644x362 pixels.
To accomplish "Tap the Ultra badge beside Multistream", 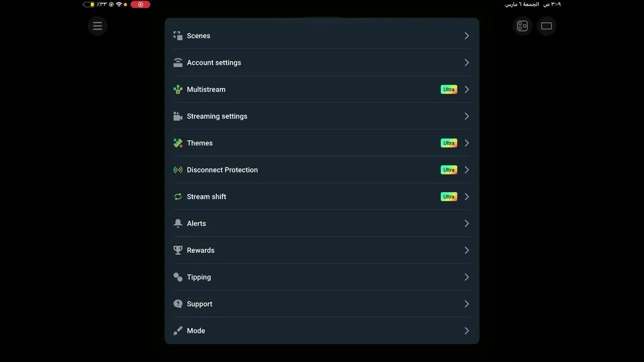I will coord(449,89).
